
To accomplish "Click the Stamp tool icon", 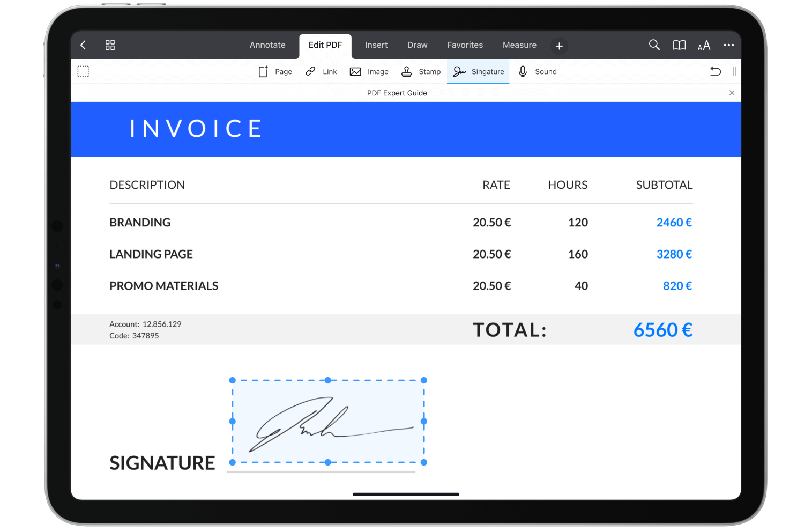I will pos(407,71).
